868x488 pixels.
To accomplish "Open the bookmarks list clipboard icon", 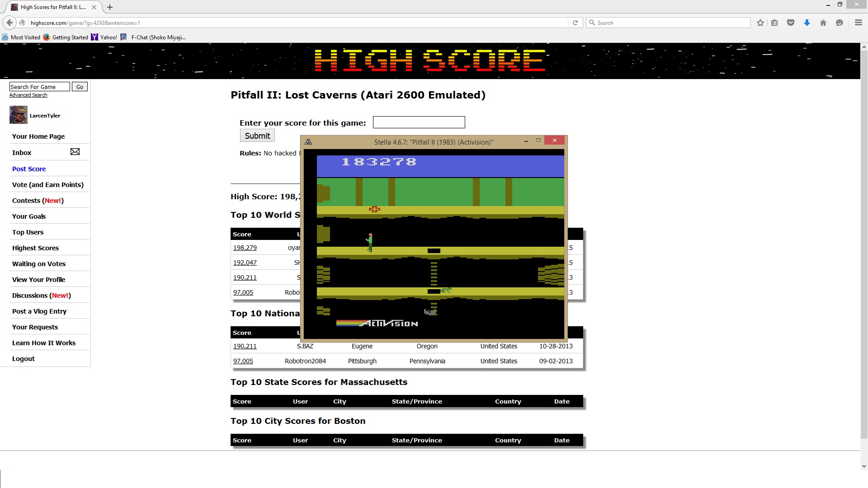I will (774, 23).
